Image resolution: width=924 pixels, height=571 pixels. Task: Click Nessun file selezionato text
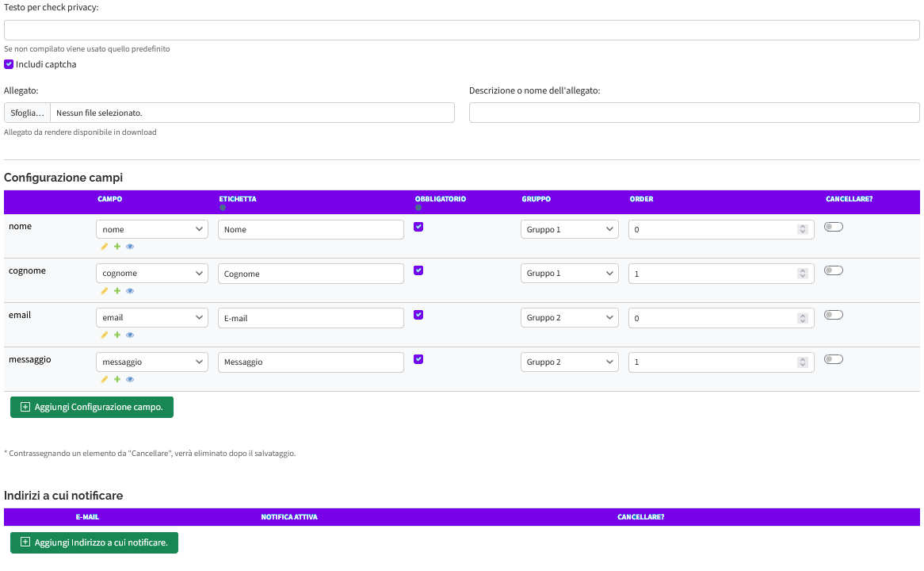[x=99, y=113]
